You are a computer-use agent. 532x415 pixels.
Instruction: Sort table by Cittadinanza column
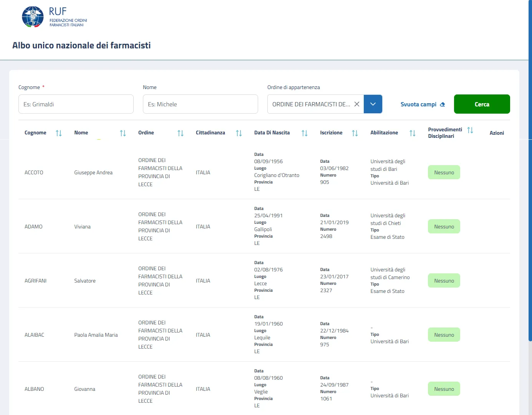pos(239,133)
